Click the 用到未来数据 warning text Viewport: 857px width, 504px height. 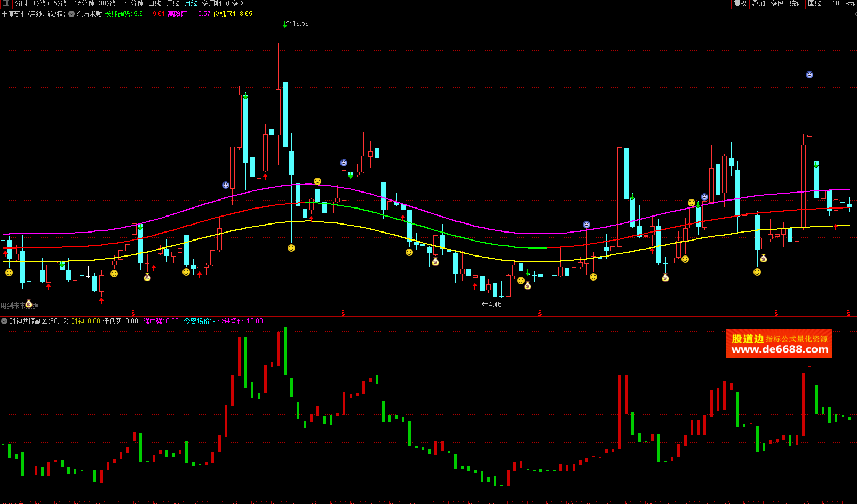pyautogui.click(x=20, y=306)
